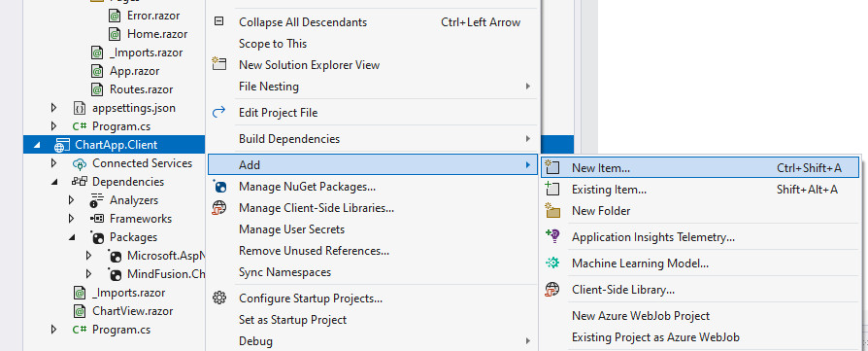Click the Machine Learning Model gear icon

coord(551,263)
